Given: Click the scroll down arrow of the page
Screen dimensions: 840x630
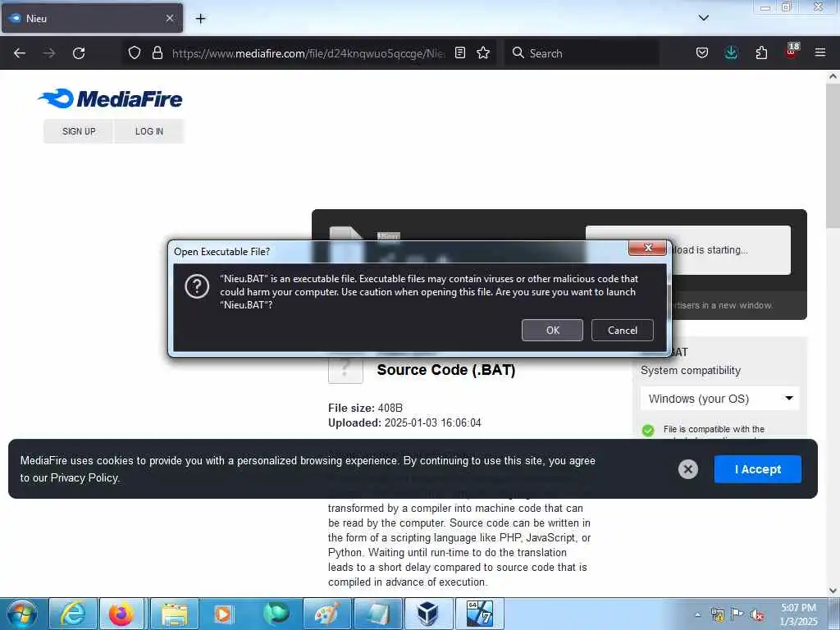Looking at the screenshot, I should point(833,590).
